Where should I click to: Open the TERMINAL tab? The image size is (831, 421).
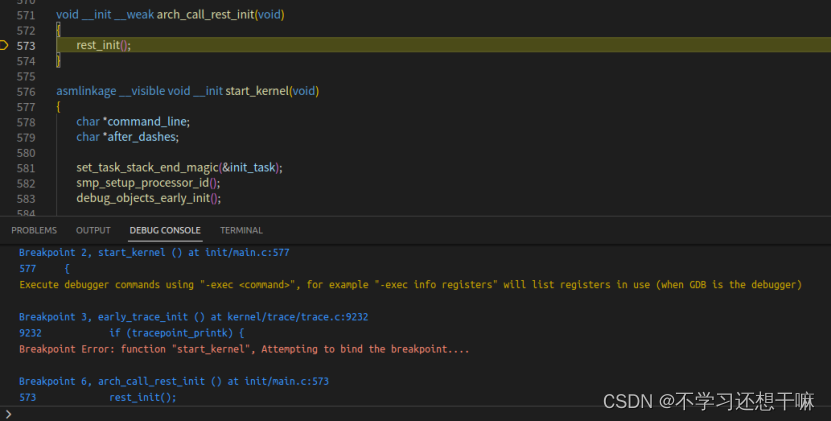point(241,230)
